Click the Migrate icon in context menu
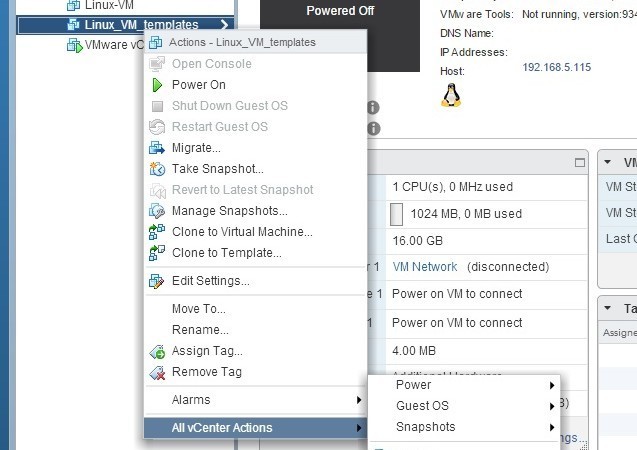Viewport: 637px width, 450px height. point(157,148)
